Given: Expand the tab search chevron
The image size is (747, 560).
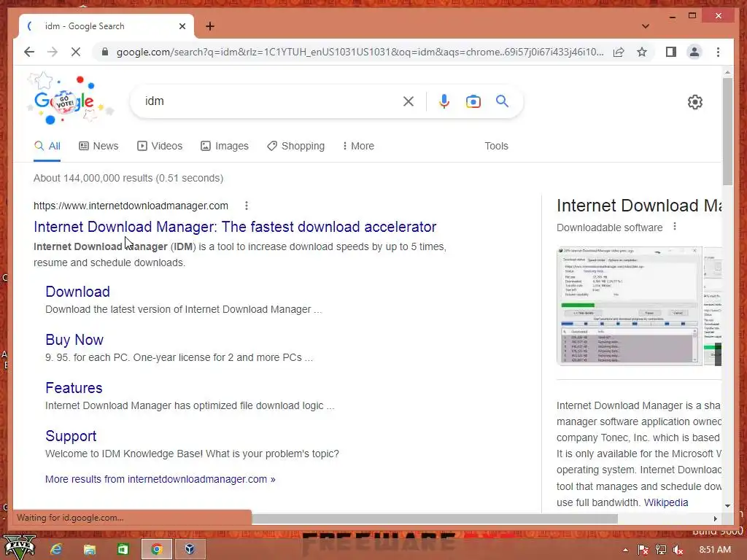Looking at the screenshot, I should [646, 26].
